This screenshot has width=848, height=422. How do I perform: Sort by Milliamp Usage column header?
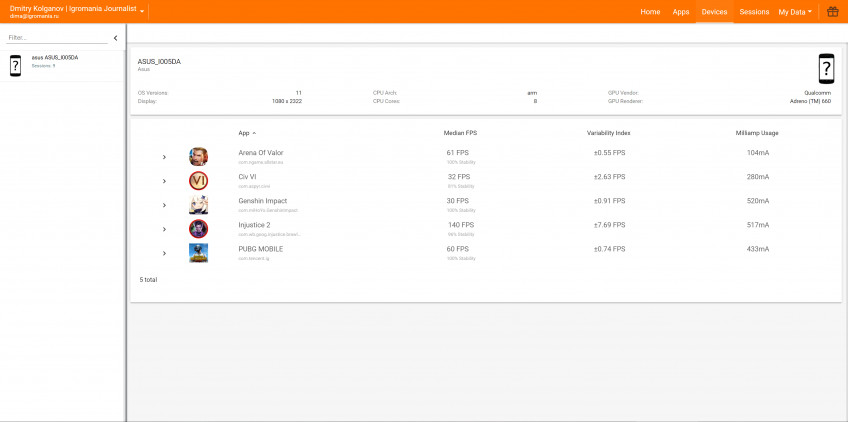tap(757, 133)
